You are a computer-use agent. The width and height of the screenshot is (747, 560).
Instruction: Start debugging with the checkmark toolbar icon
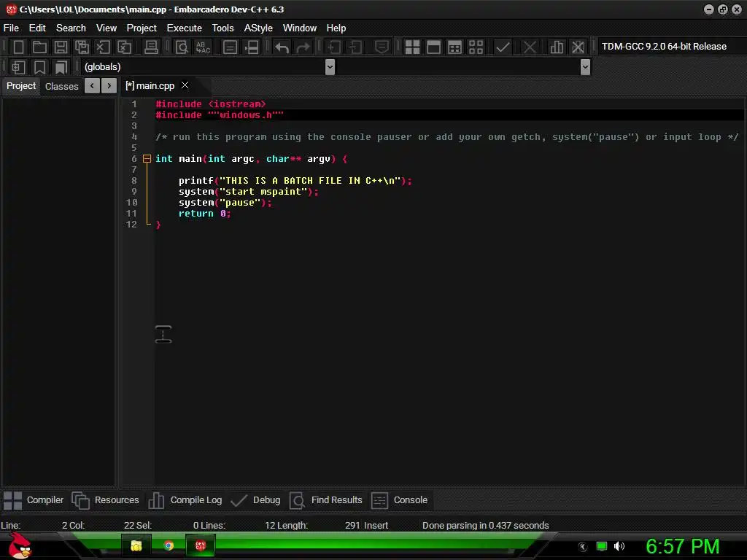[x=503, y=47]
